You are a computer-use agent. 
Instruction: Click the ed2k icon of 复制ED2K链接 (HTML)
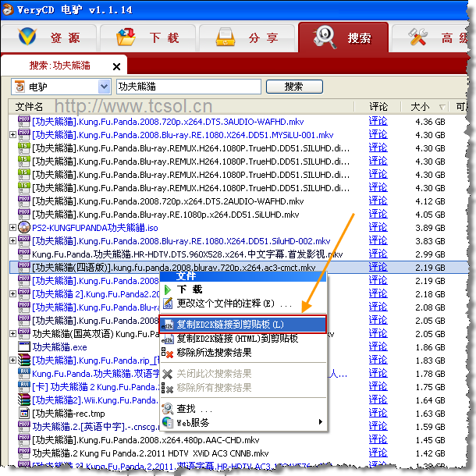pos(167,339)
